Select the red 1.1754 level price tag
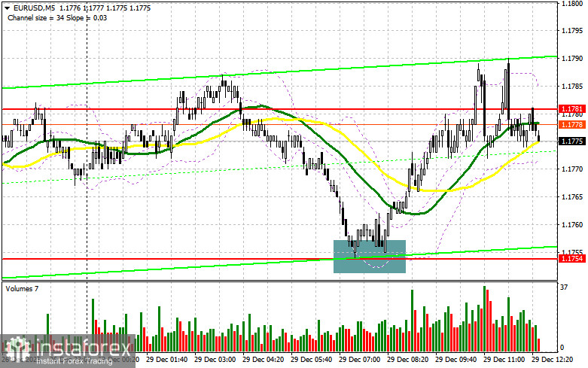The width and height of the screenshot is (588, 368). tap(572, 259)
